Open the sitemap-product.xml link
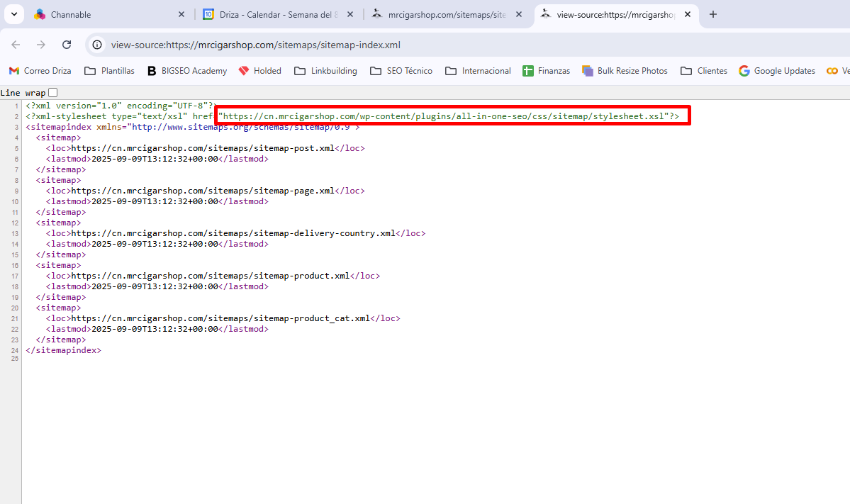The image size is (850, 504). pyautogui.click(x=211, y=276)
